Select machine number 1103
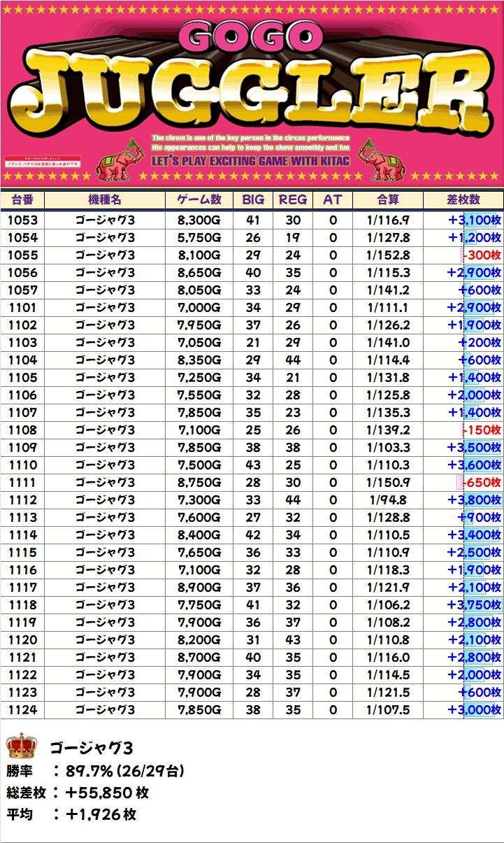 22,343
